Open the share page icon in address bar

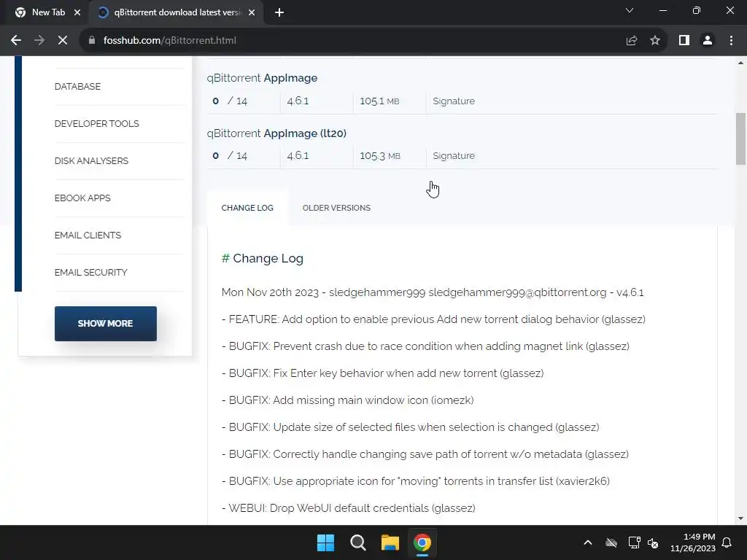[x=631, y=41]
